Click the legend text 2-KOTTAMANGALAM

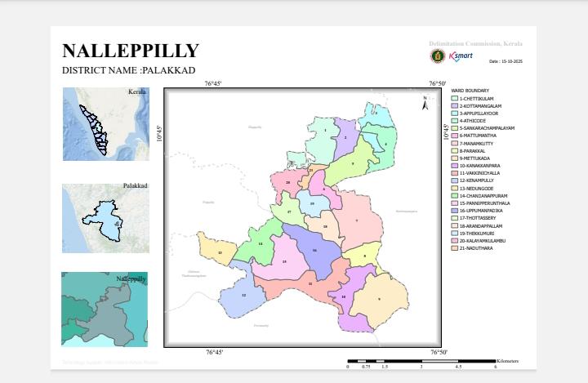click(x=480, y=106)
